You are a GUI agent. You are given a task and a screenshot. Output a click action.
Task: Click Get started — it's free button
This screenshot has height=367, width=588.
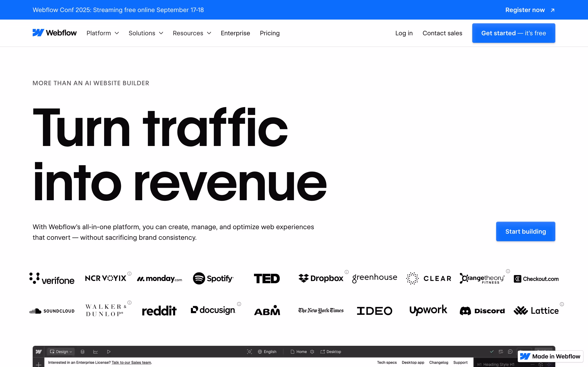point(513,33)
